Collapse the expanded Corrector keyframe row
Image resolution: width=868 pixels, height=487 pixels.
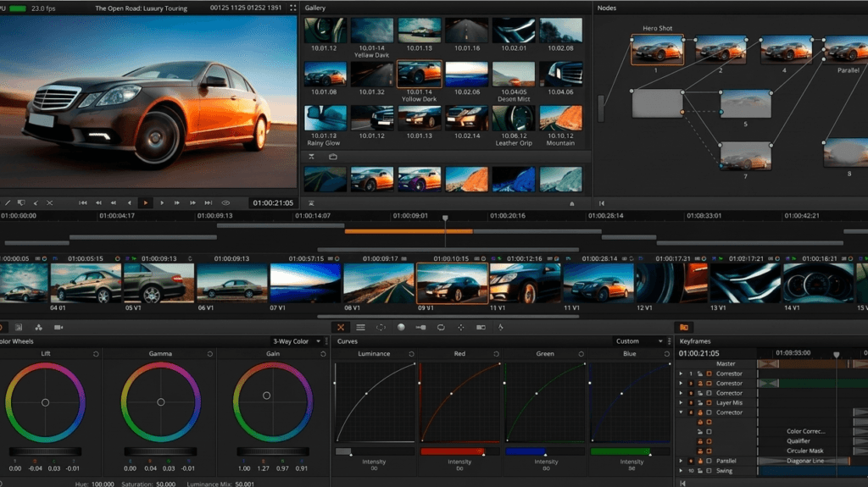tap(681, 412)
